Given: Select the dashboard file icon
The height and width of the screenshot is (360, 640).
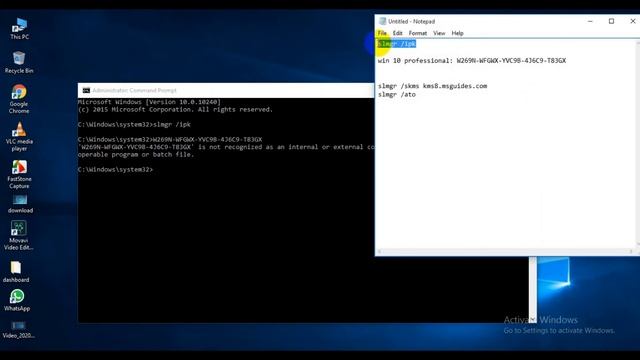Looking at the screenshot, I should (16, 272).
